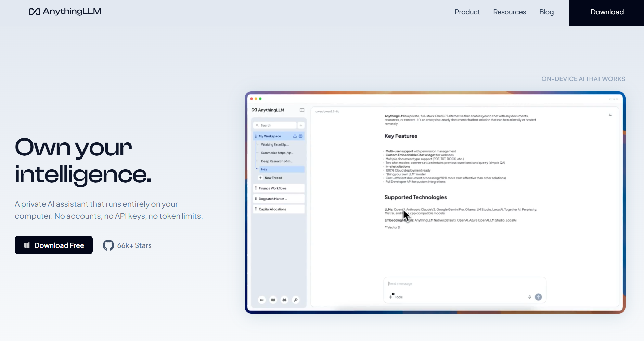This screenshot has height=341, width=644.
Task: Toggle the sidebar panel icon in app preview
Action: [x=302, y=110]
